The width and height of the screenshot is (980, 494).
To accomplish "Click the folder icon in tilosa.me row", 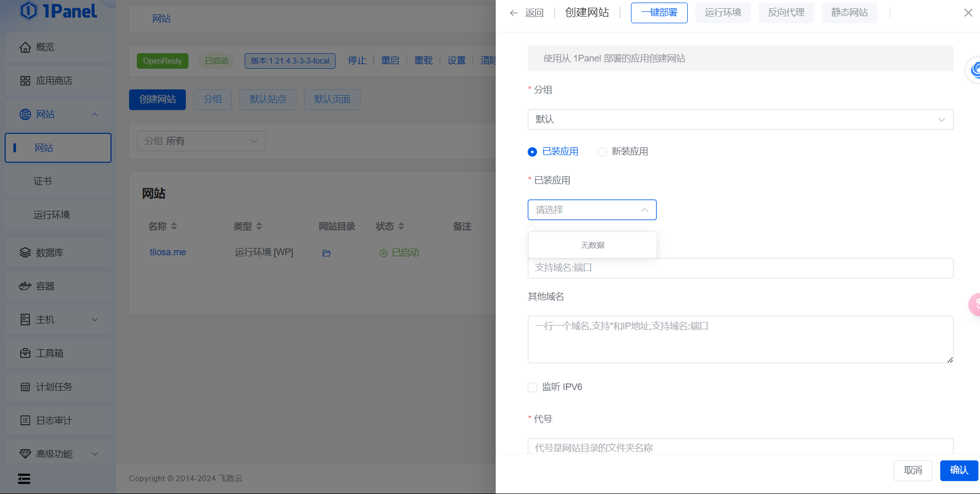I will tap(326, 253).
